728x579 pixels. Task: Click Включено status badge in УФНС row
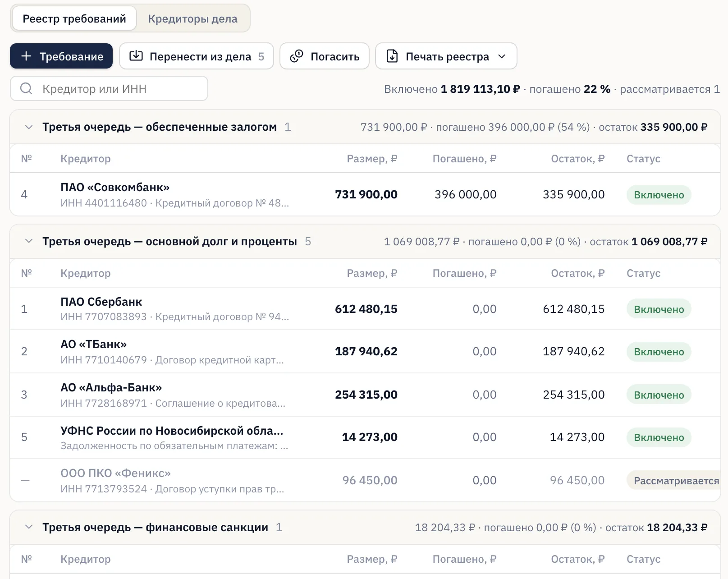[659, 437]
